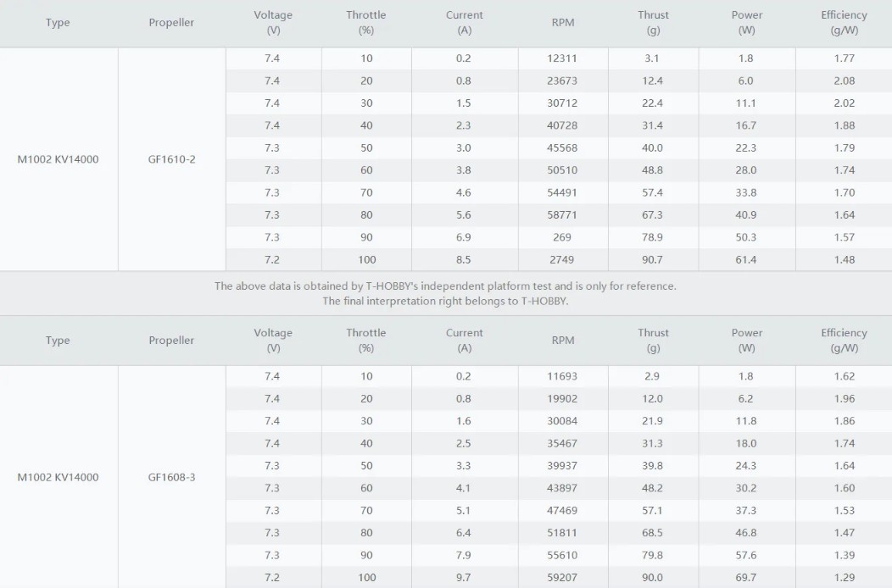Viewport: 892px width, 588px height.
Task: Click the T-HOBBY disclaimer note text
Action: coord(445,293)
